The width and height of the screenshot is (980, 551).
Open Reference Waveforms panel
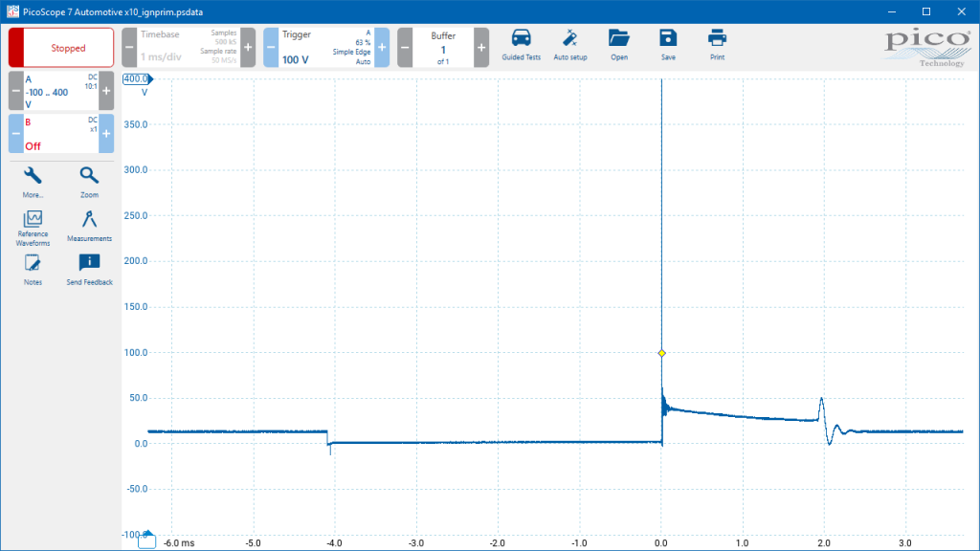point(33,228)
